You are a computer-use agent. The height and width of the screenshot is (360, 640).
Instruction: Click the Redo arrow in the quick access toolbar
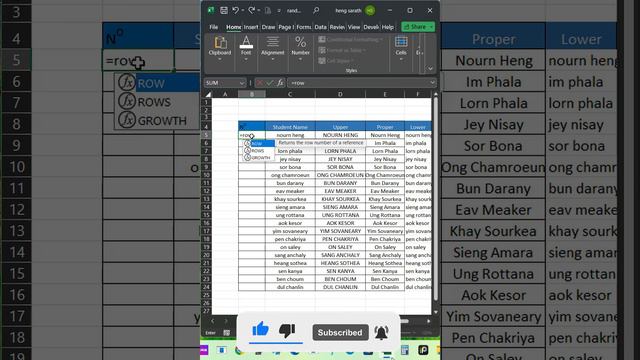coord(251,10)
